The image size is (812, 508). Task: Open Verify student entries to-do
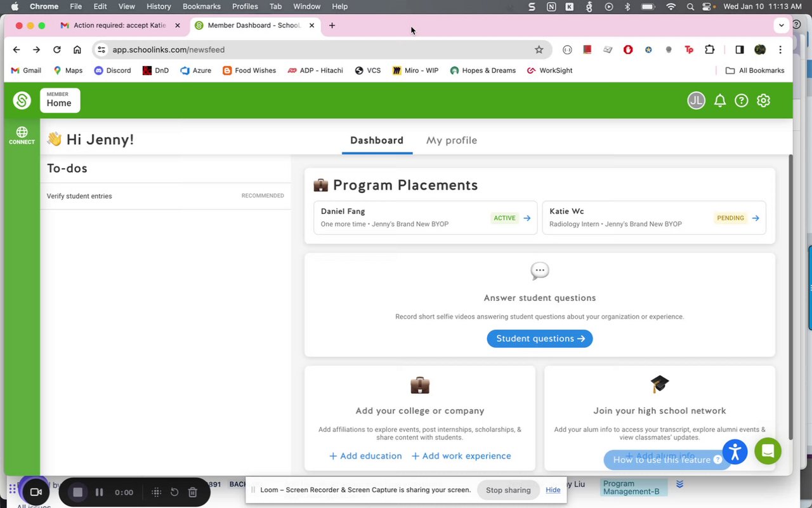point(166,196)
